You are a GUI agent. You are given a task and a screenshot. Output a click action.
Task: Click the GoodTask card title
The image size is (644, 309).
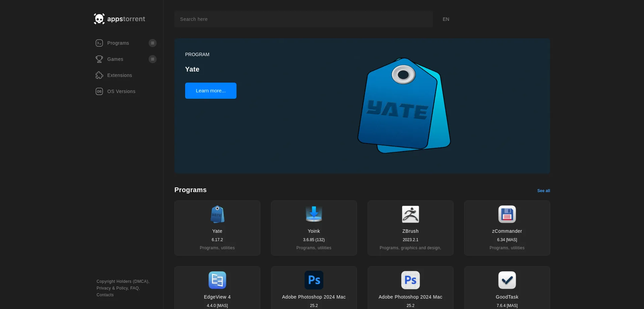507,297
